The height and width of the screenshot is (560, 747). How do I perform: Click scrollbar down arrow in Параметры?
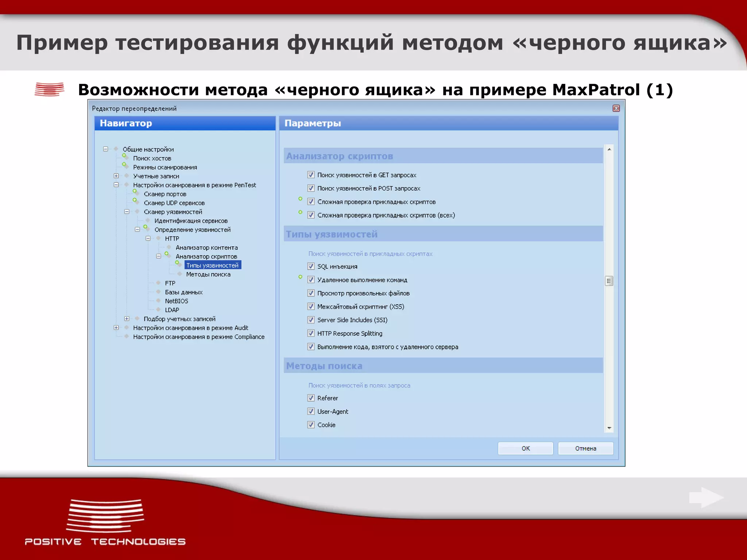tap(609, 428)
